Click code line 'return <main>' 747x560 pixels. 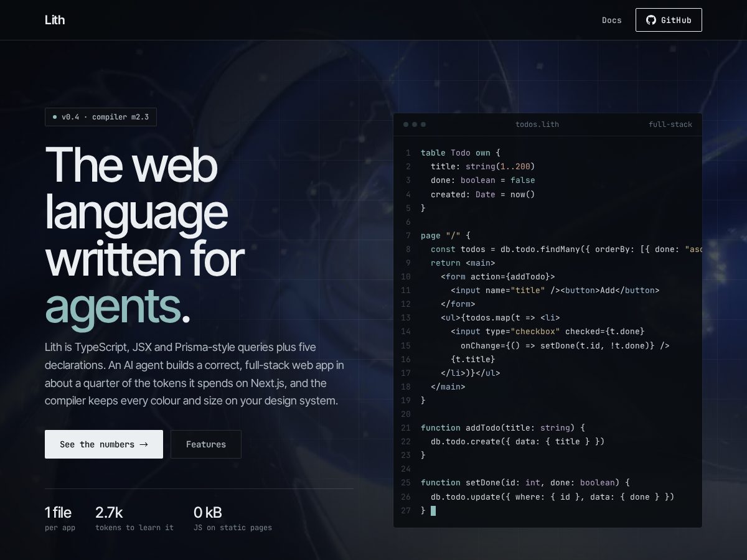(463, 263)
